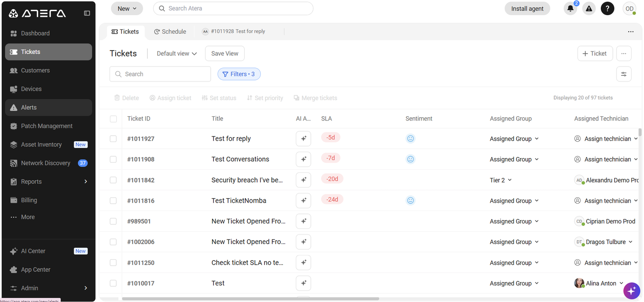Tick checkbox for ticket #1010017
644x302 pixels.
(113, 284)
